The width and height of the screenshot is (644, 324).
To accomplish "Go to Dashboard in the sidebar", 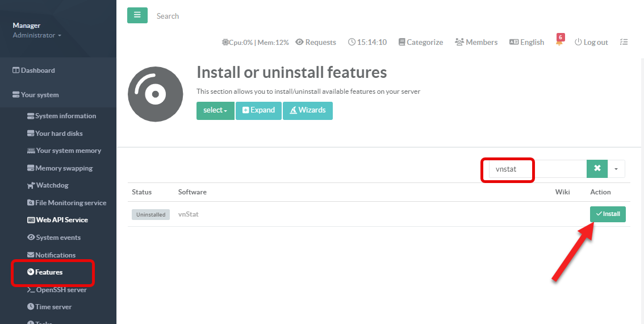I will point(37,70).
